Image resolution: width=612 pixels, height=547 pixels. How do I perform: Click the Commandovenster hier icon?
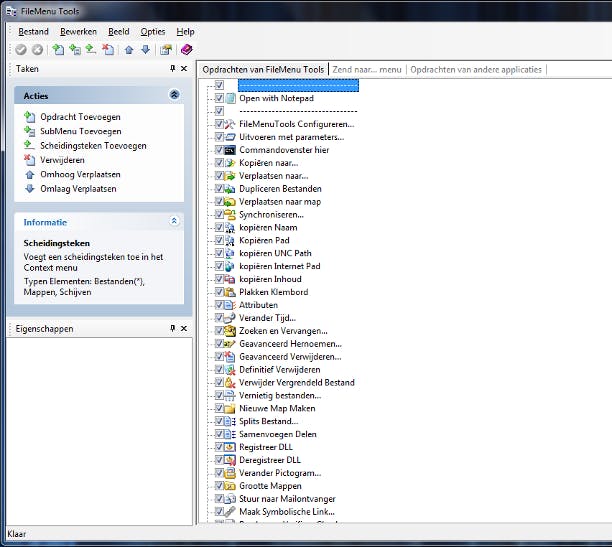[231, 150]
